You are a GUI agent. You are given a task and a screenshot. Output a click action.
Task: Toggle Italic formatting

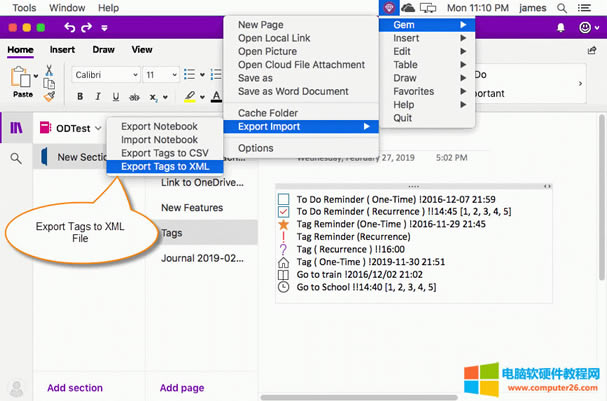coord(98,96)
